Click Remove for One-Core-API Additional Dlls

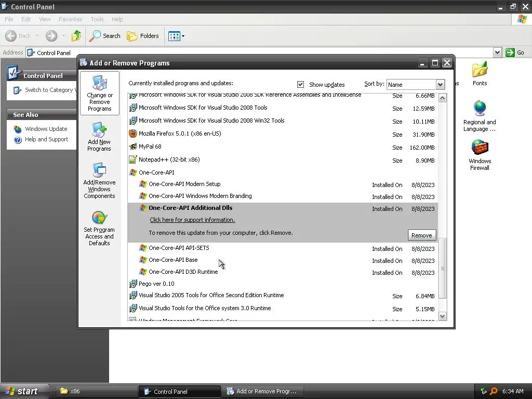pos(422,235)
